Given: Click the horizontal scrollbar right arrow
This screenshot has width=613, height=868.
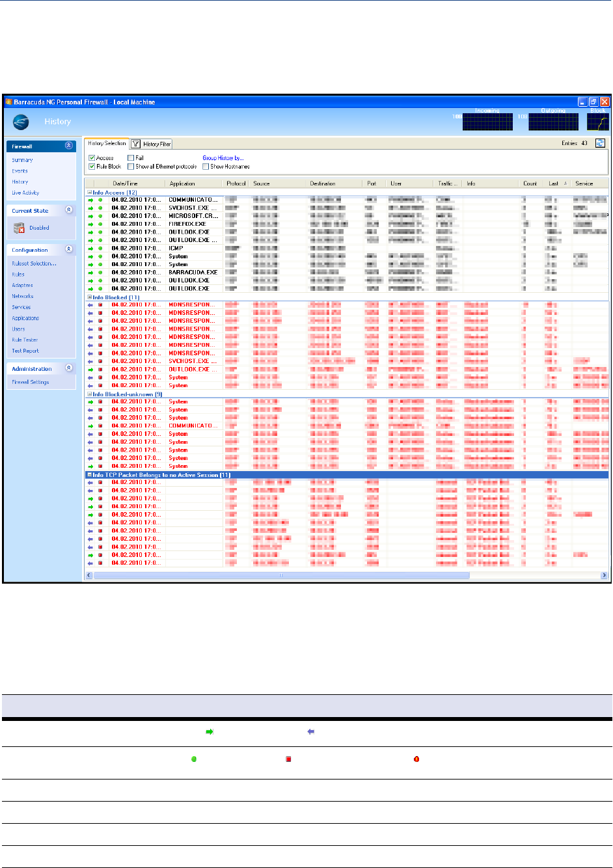Looking at the screenshot, I should point(604,575).
